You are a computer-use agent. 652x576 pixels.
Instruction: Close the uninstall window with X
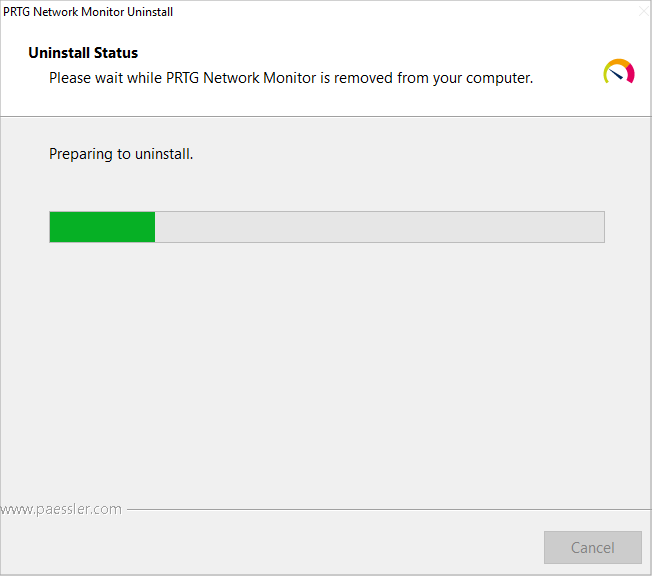pyautogui.click(x=640, y=12)
